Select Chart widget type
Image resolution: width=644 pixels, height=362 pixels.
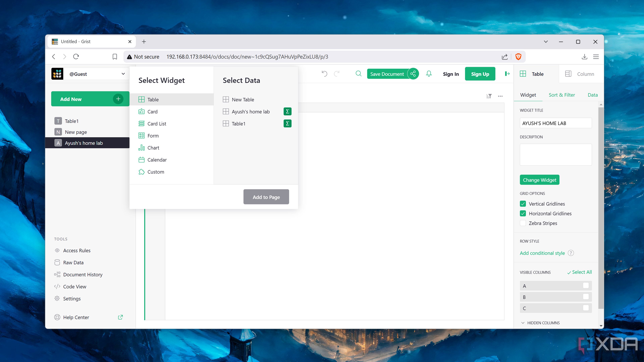click(x=172, y=148)
